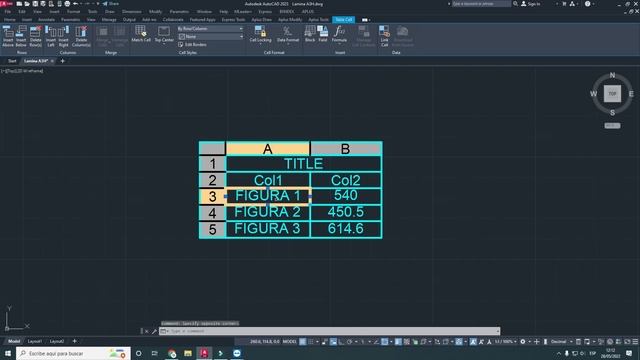Click the search keyword field in title bar

(481, 4)
